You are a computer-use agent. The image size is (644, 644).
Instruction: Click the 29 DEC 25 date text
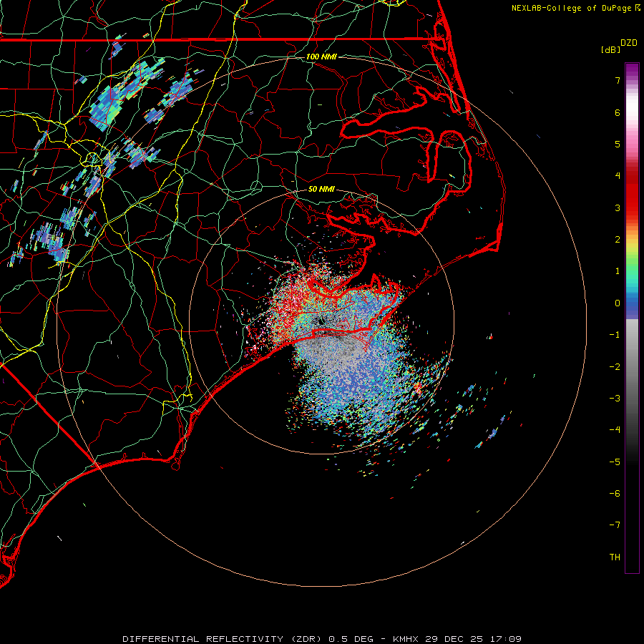(x=453, y=639)
